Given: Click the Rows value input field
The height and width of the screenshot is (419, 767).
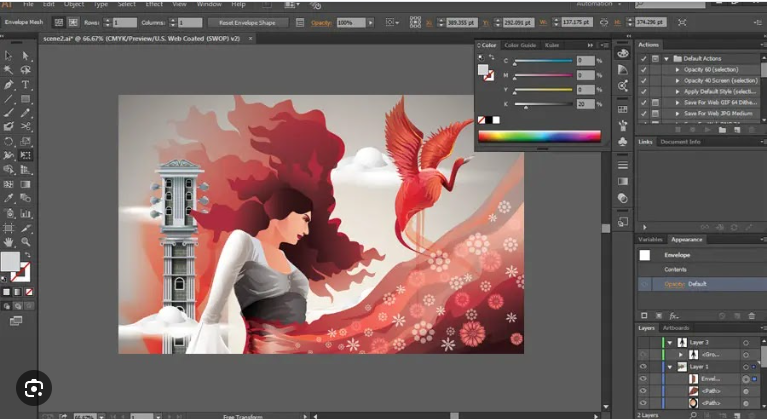Looking at the screenshot, I should click(124, 22).
